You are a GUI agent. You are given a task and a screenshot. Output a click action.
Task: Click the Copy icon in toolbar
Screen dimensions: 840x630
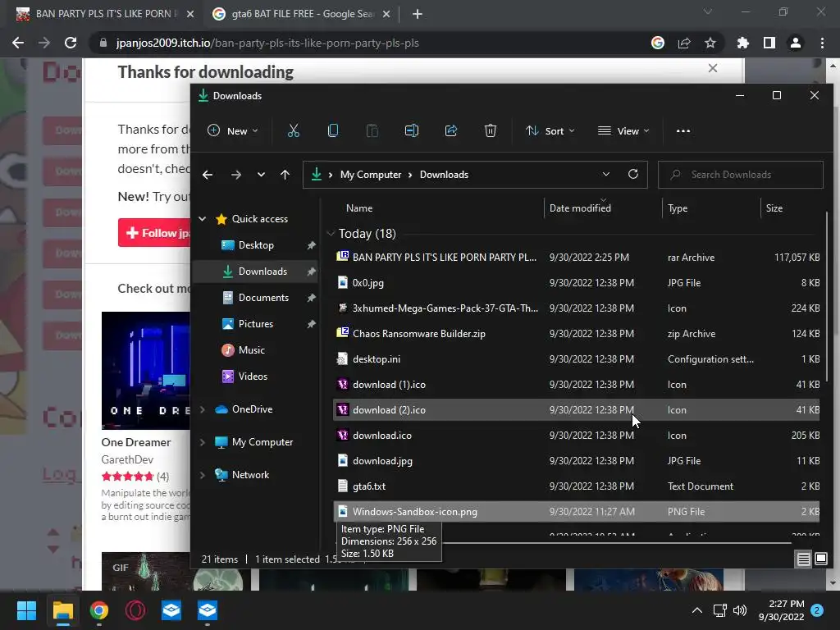click(x=333, y=130)
